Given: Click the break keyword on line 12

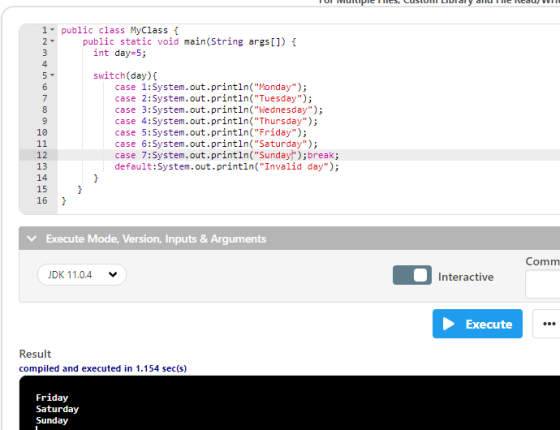Looking at the screenshot, I should click(320, 155).
